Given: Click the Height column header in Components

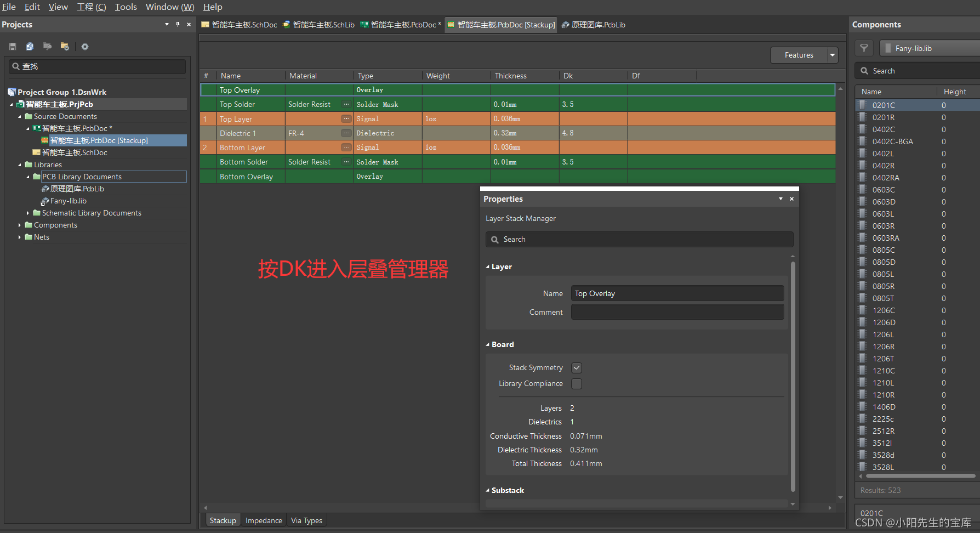Looking at the screenshot, I should click(955, 92).
